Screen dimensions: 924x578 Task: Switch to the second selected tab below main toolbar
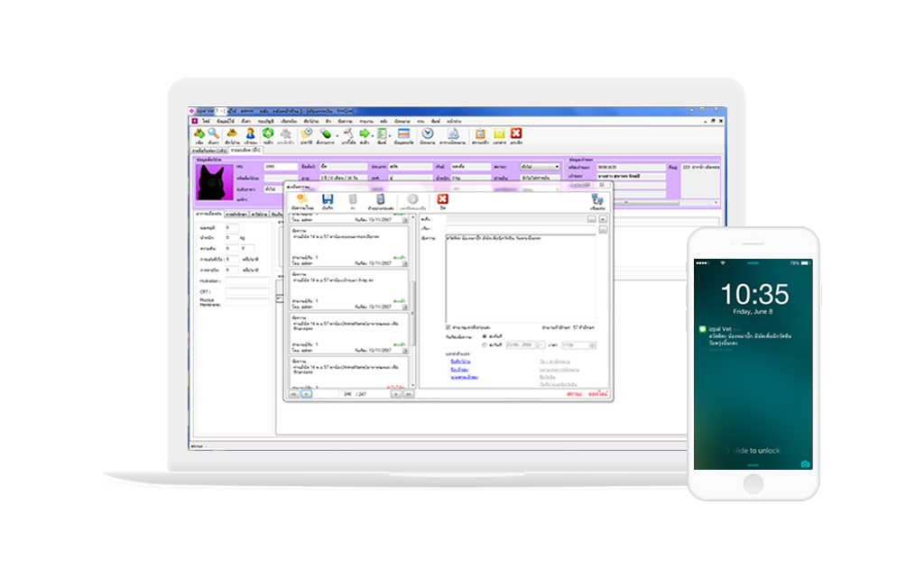point(245,150)
